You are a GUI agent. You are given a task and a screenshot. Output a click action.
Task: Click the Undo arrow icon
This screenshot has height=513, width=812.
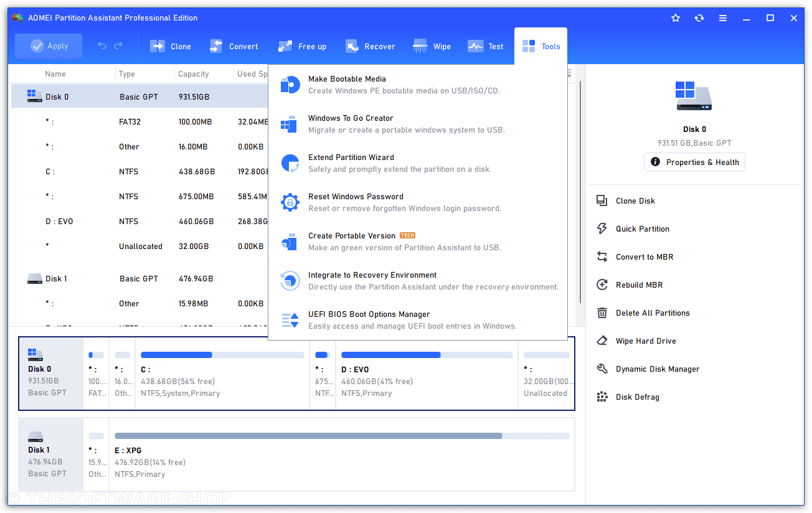pos(102,46)
